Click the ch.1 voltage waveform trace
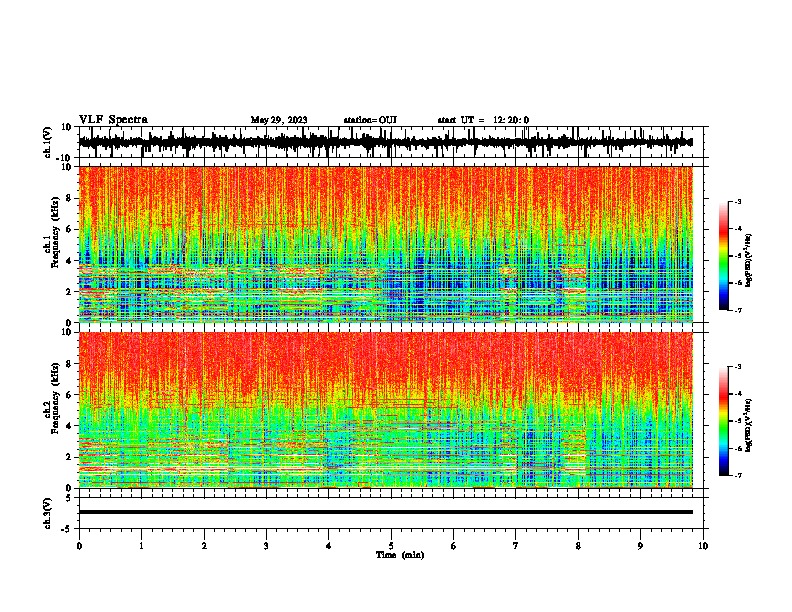The height and width of the screenshot is (612, 792). (x=386, y=142)
